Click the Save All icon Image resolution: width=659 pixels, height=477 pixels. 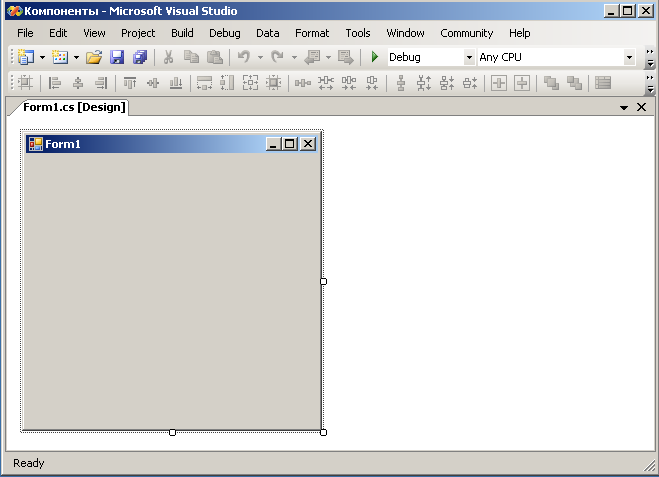coord(140,57)
